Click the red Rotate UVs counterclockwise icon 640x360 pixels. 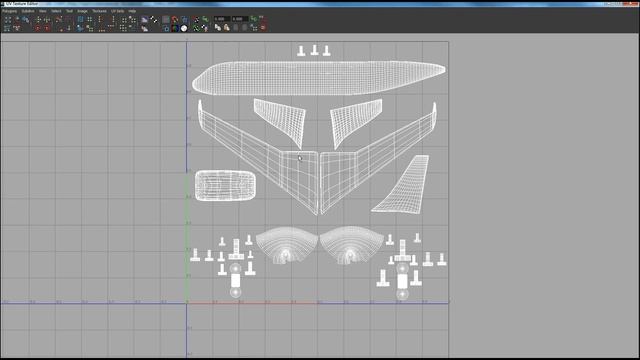(x=38, y=28)
